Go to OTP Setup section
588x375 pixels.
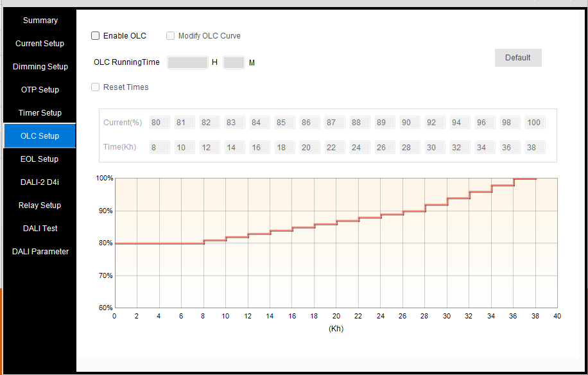(40, 90)
